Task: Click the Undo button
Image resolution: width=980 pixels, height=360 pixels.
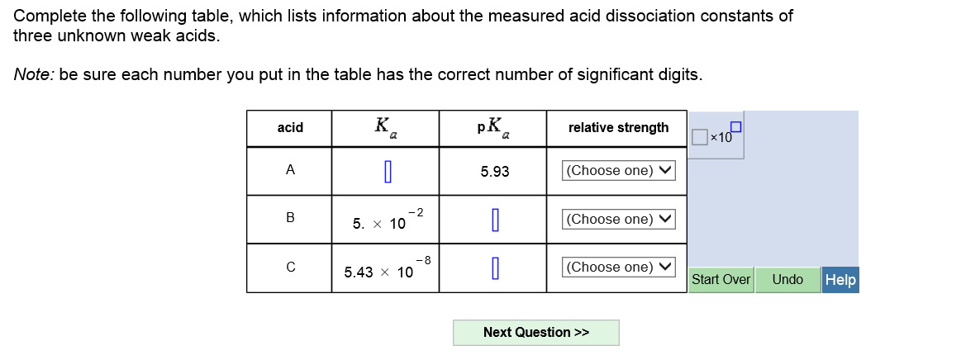Action: point(787,280)
